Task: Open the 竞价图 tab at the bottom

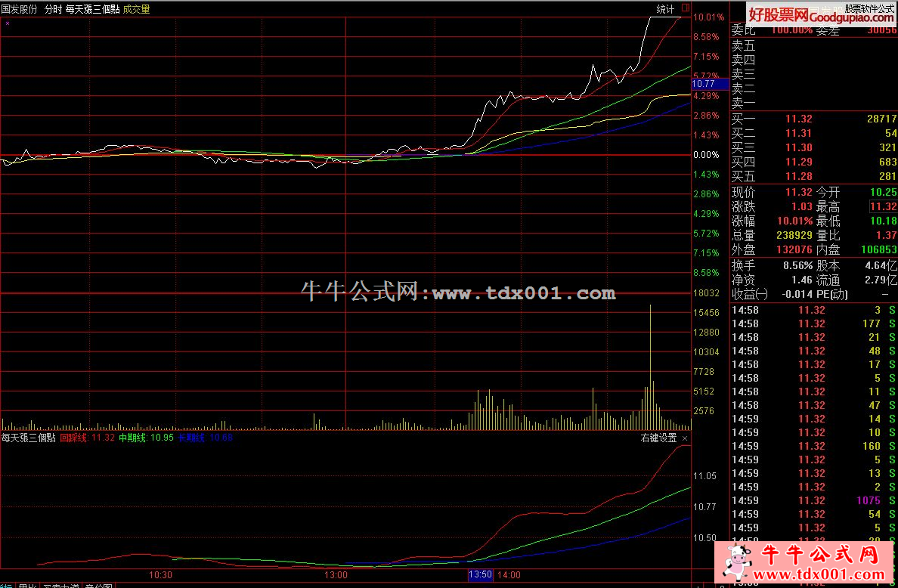Action: (98, 586)
